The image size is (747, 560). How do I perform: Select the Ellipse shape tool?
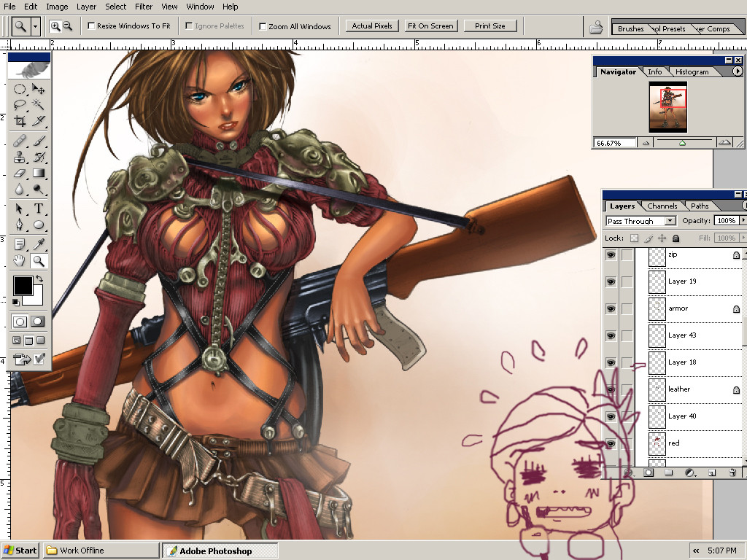click(38, 225)
